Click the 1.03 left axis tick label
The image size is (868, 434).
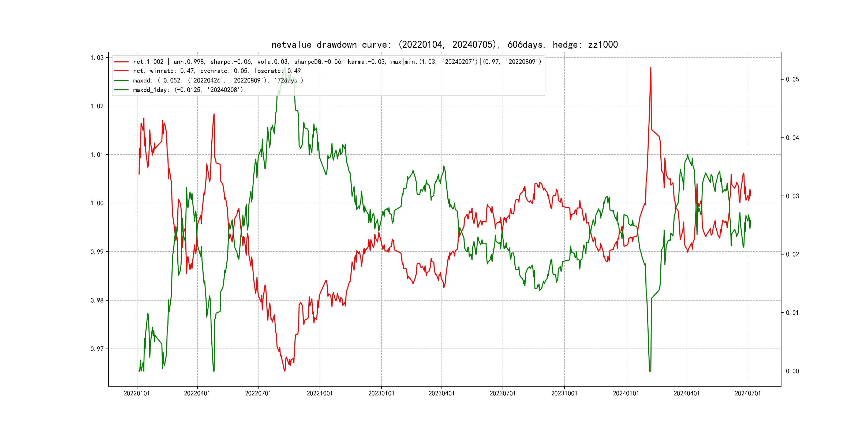[97, 58]
